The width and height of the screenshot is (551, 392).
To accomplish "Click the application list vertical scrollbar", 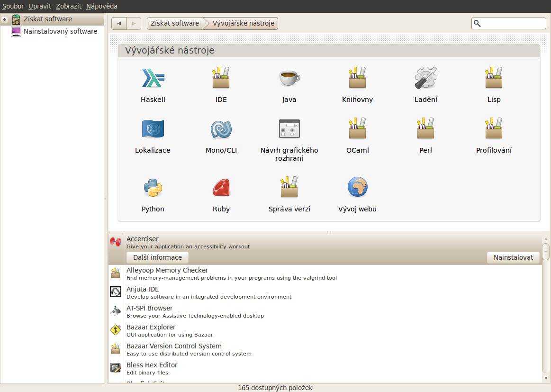I will coord(546,308).
